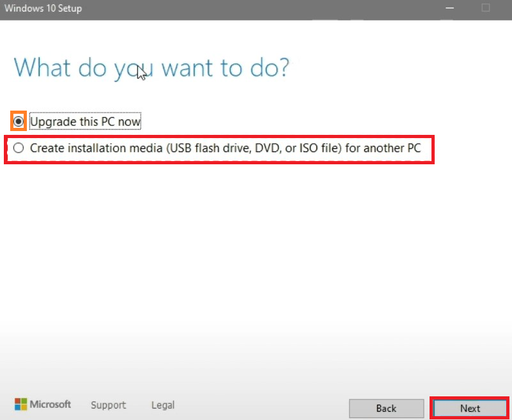Click the Windows 10 Setup title text
Image resolution: width=512 pixels, height=420 pixels.
(x=43, y=8)
